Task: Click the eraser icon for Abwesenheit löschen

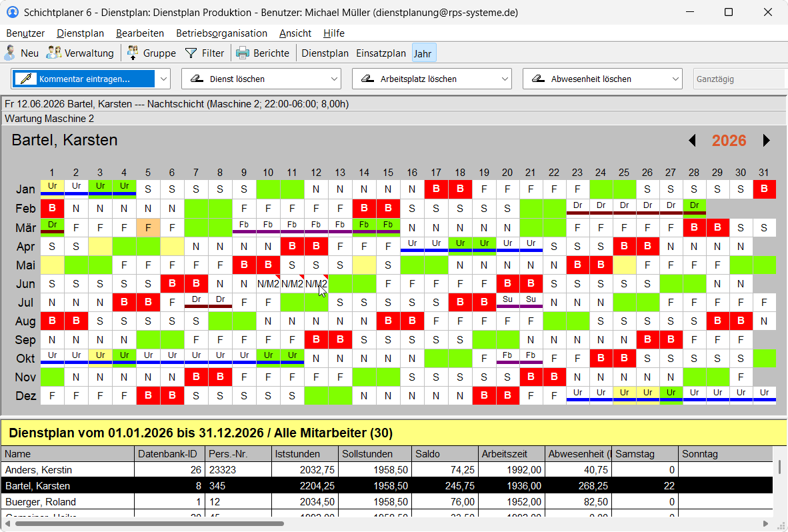Action: point(538,79)
